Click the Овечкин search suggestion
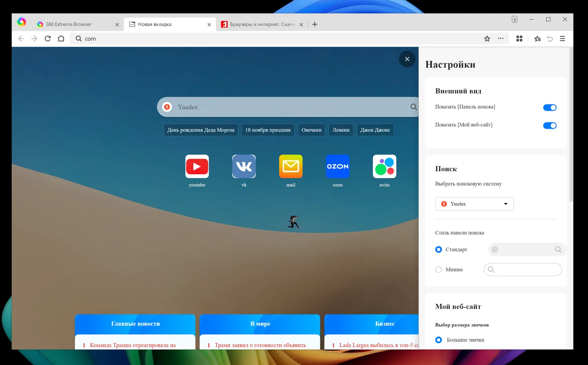Viewport: 588px width, 365px height. tap(312, 130)
